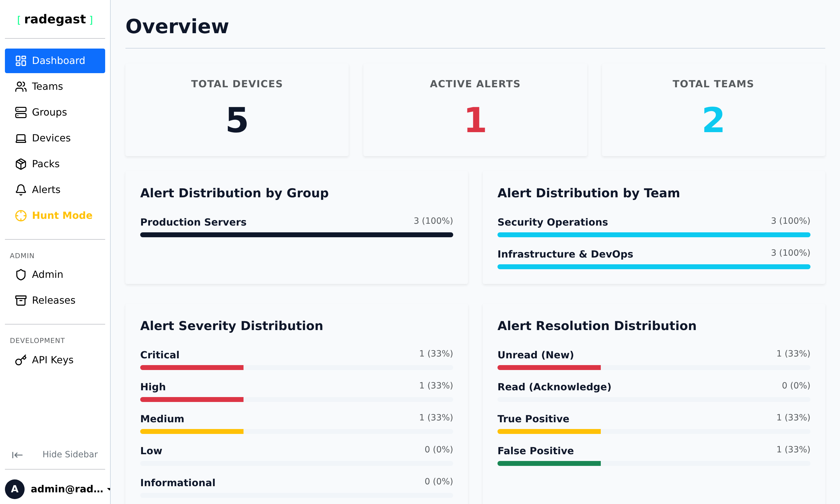The image size is (840, 504).
Task: Click the radegast logo
Action: [55, 19]
